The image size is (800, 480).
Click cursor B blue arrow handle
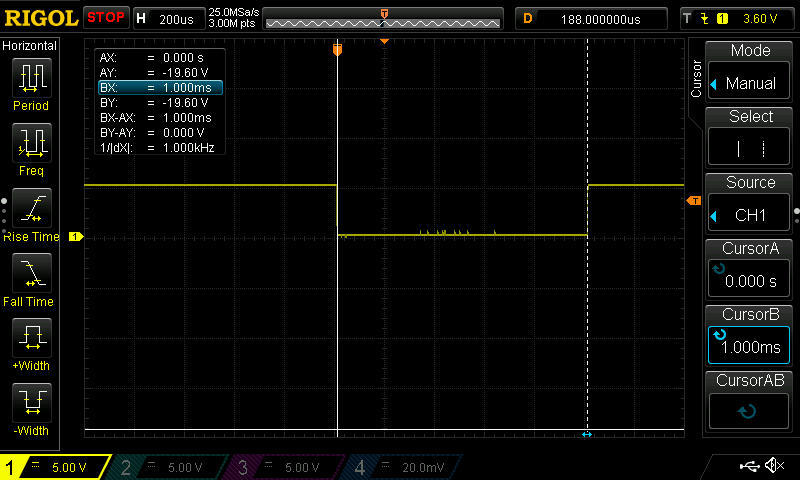point(587,435)
